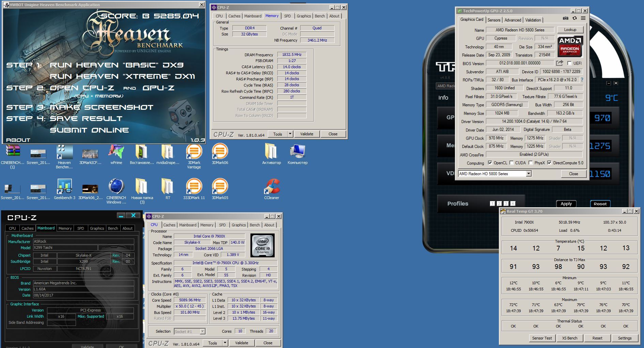
Task: Open the Validation tab in GPU-Z
Action: coord(533,20)
